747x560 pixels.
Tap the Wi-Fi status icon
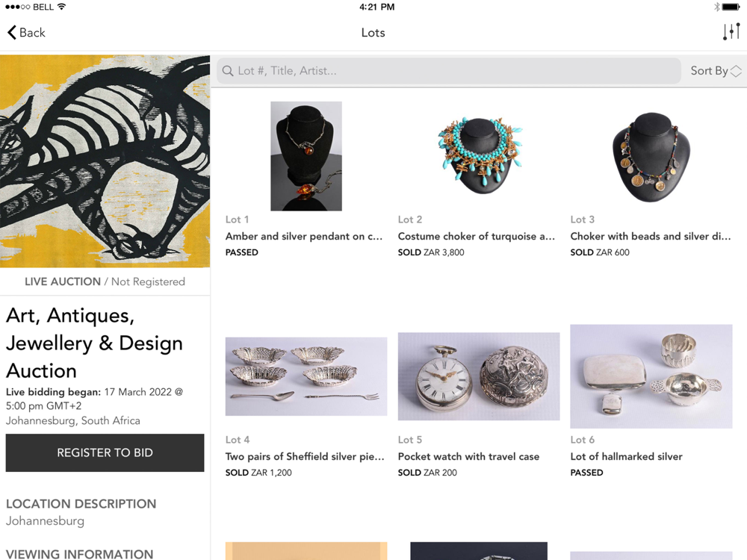61,7
